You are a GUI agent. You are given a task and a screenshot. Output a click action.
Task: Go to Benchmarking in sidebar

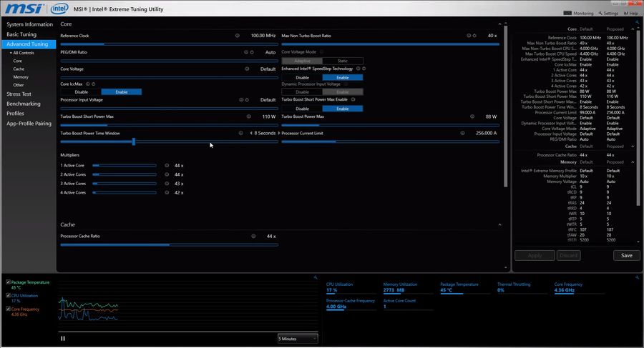(x=24, y=104)
